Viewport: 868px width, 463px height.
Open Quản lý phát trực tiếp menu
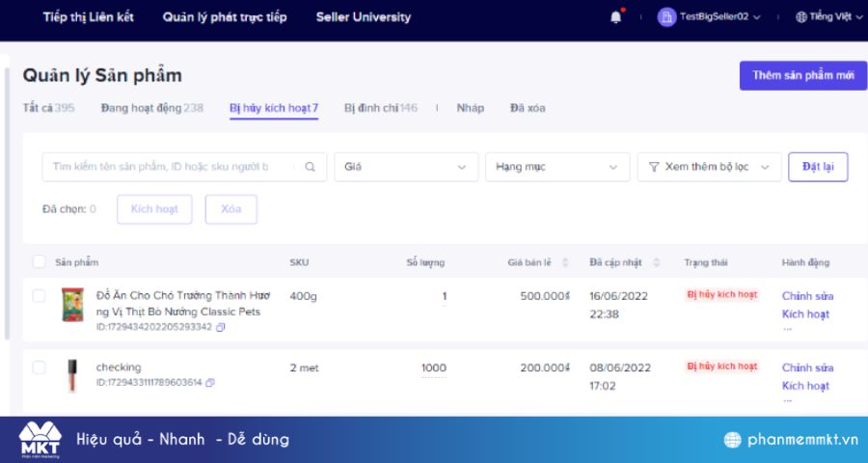225,17
